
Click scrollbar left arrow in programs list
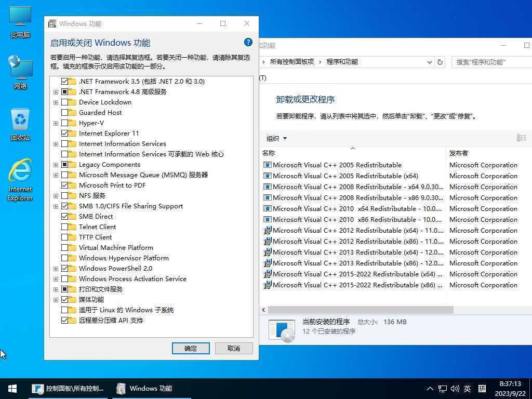[263, 310]
